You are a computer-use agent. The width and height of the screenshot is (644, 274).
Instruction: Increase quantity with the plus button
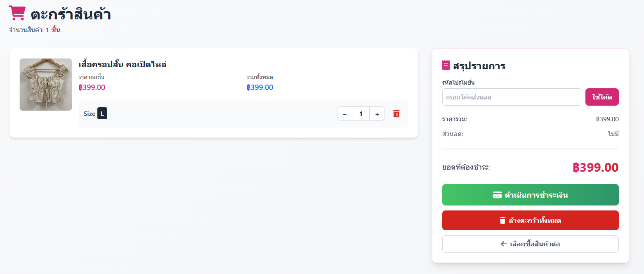[x=377, y=113]
